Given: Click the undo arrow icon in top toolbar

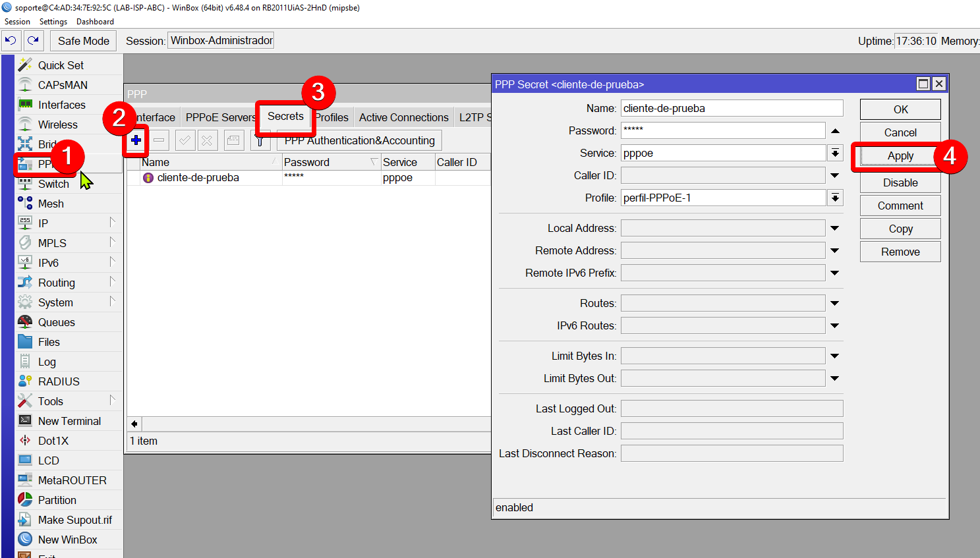Looking at the screenshot, I should point(11,41).
